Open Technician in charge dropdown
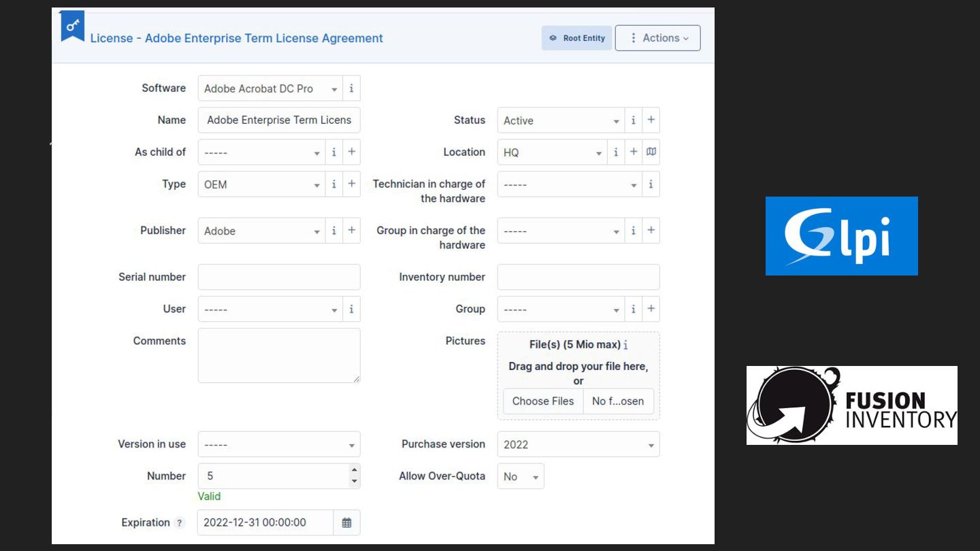Viewport: 980px width, 551px height. (570, 184)
